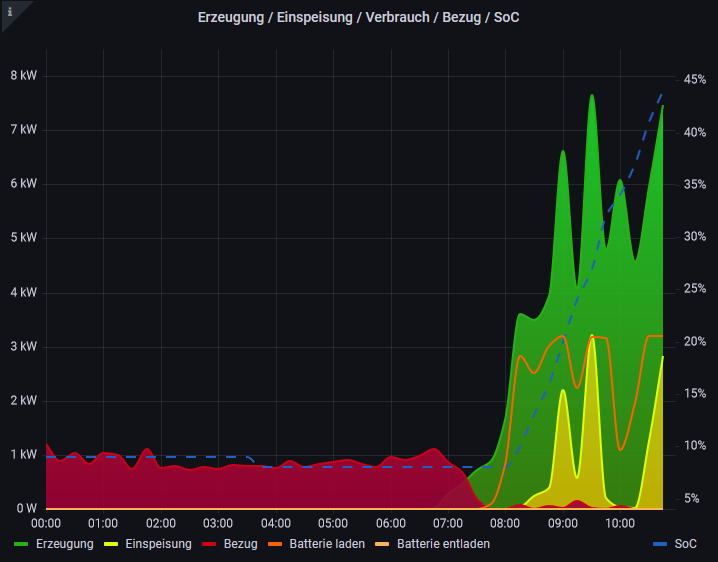Click the 20% right axis label
This screenshot has width=718, height=562.
pos(695,342)
